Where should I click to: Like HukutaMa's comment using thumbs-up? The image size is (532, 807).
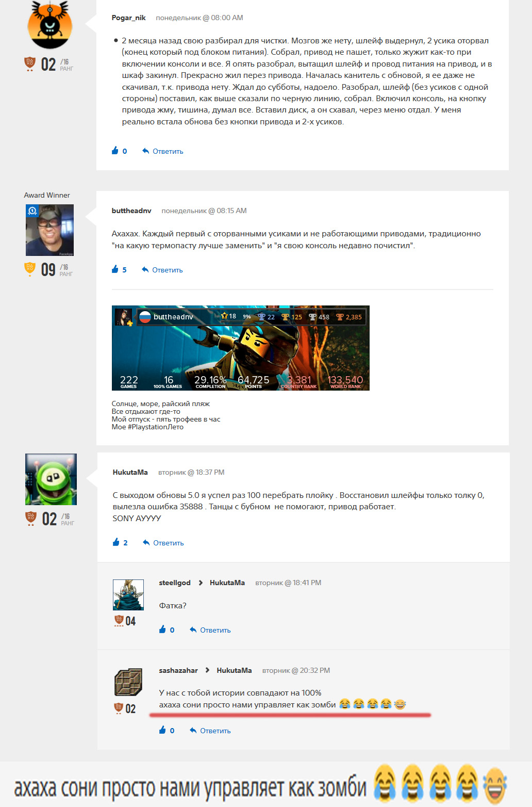[x=116, y=542]
